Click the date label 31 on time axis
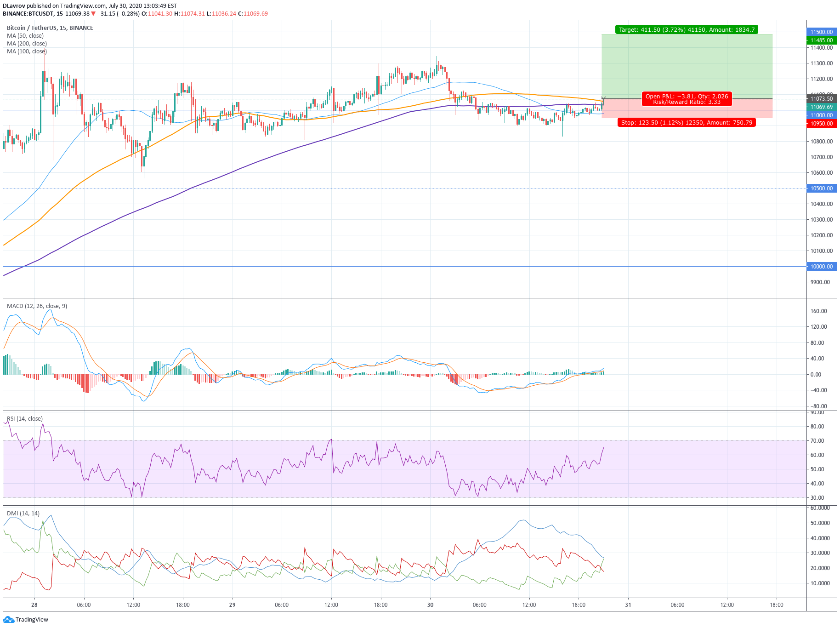 (628, 605)
